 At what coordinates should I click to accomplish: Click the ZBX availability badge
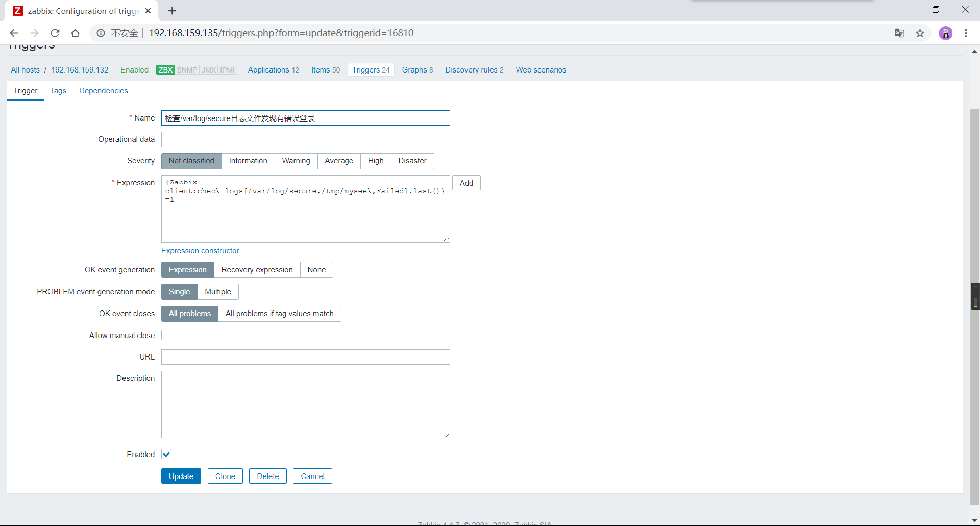165,70
